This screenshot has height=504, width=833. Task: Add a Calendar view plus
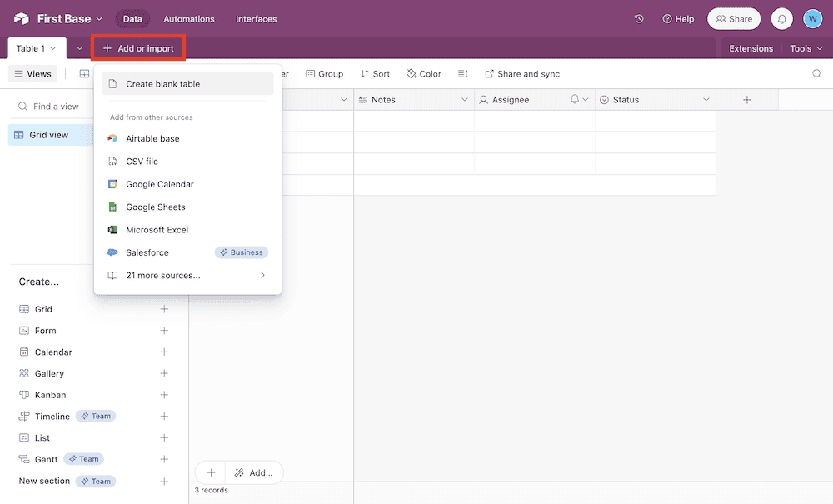click(x=164, y=352)
